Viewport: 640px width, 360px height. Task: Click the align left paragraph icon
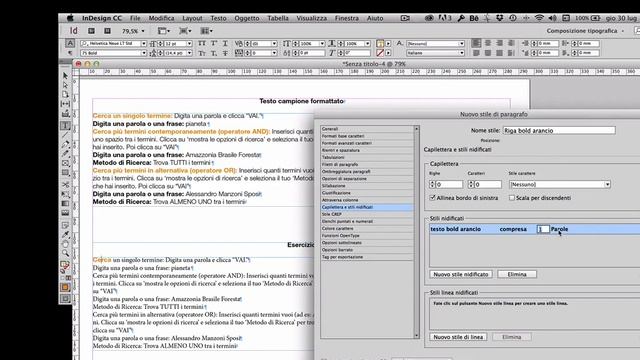[476, 43]
